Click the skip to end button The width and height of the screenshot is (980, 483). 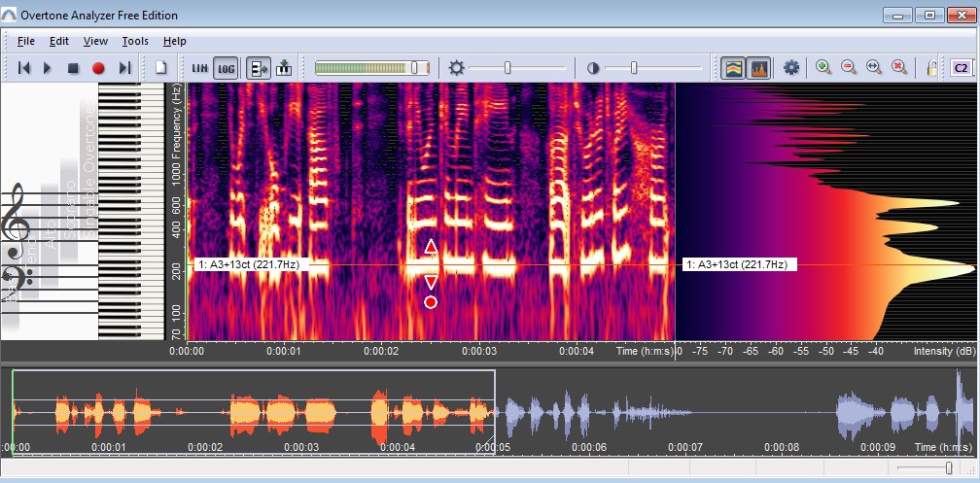pyautogui.click(x=125, y=68)
